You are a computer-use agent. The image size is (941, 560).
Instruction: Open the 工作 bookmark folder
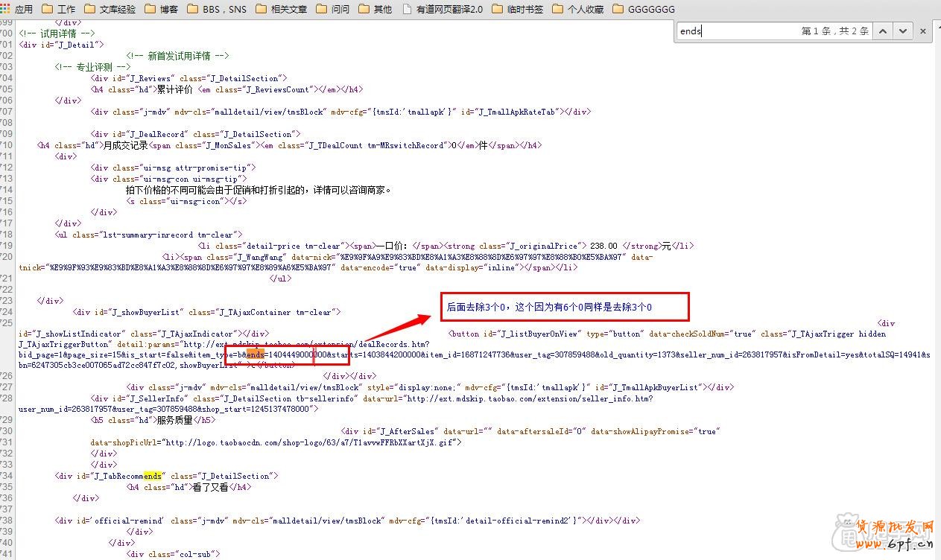(59, 9)
